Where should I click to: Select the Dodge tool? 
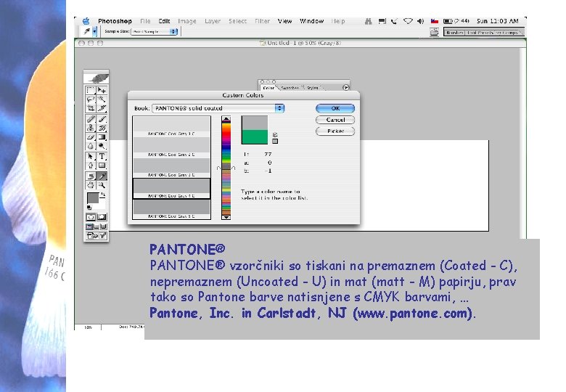(x=102, y=146)
